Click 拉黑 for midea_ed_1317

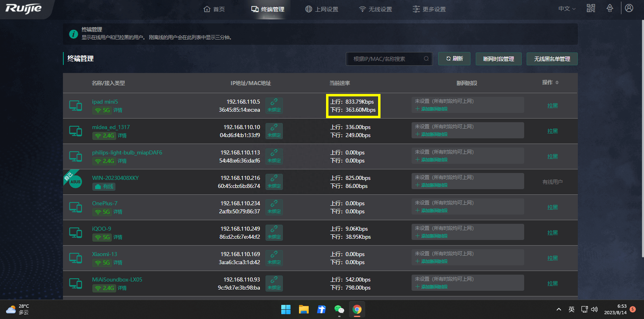552,131
